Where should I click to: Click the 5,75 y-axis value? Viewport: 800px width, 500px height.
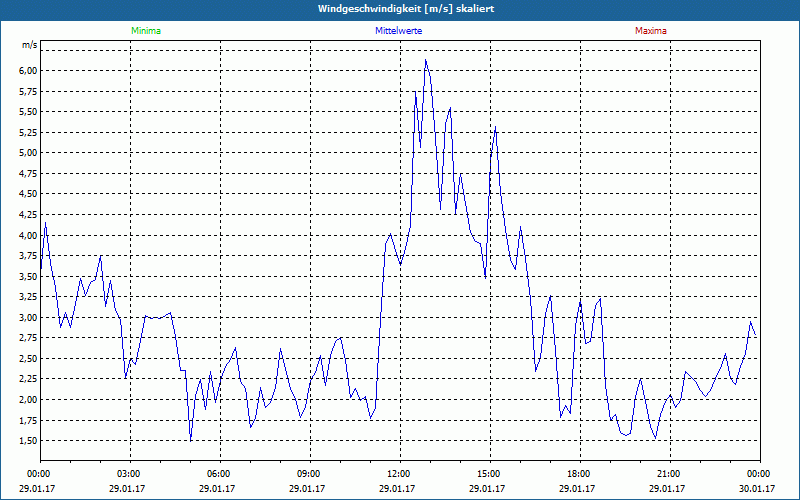coord(29,91)
